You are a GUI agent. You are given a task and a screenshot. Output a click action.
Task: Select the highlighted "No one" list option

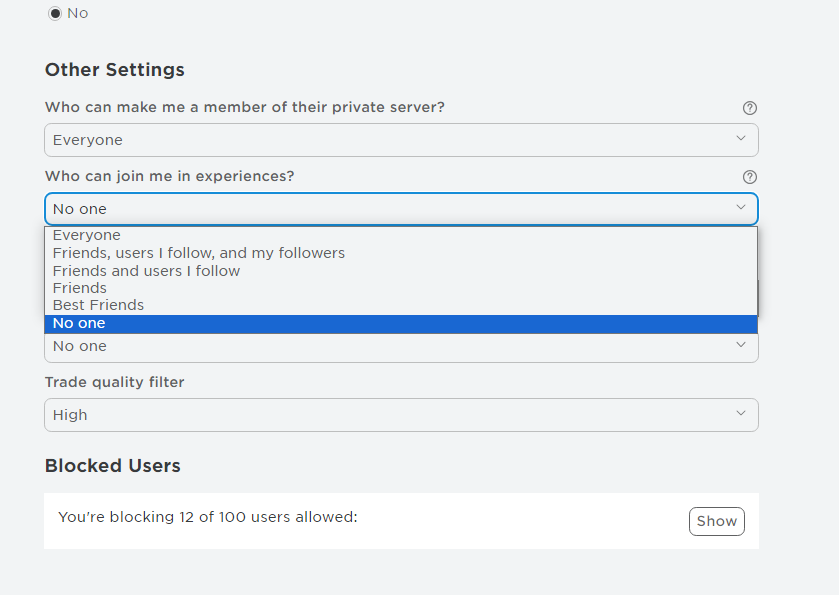coord(79,323)
